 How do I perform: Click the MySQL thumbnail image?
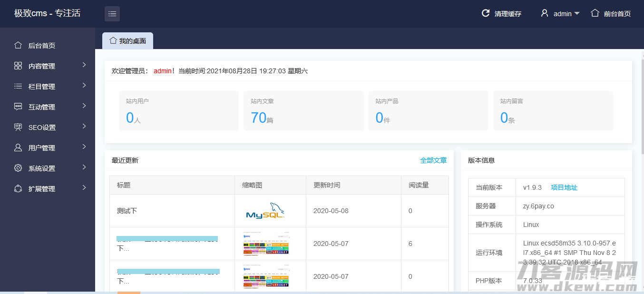(x=265, y=211)
